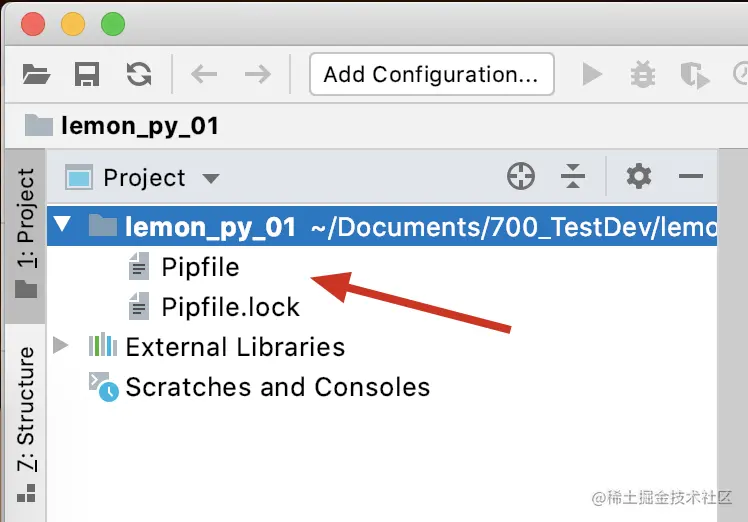
Task: Click the Run play icon
Action: (x=592, y=74)
